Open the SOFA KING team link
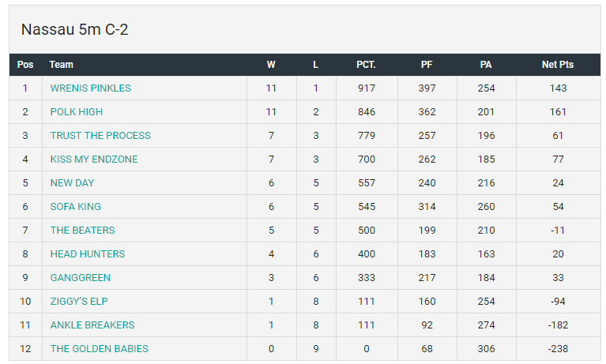This screenshot has height=364, width=606. pyautogui.click(x=75, y=207)
